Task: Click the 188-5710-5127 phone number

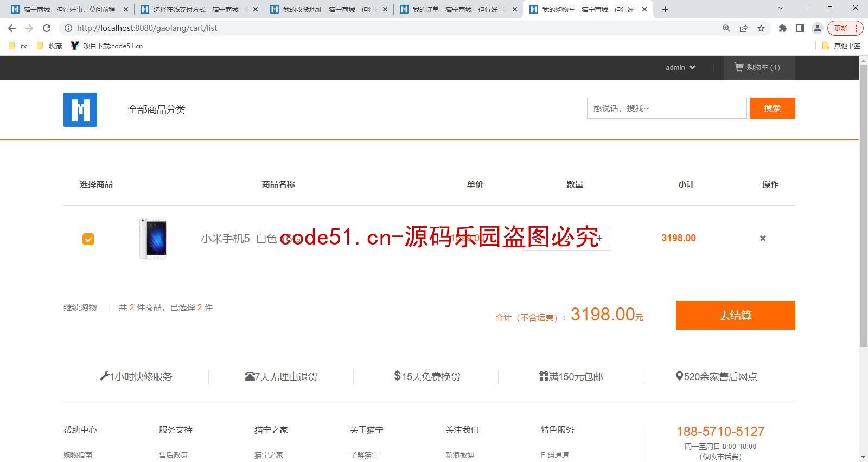Action: coord(720,432)
